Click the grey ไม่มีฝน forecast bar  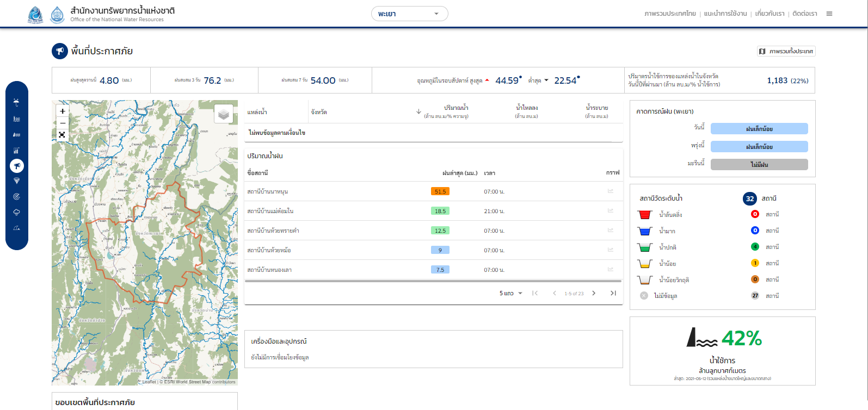pyautogui.click(x=759, y=164)
